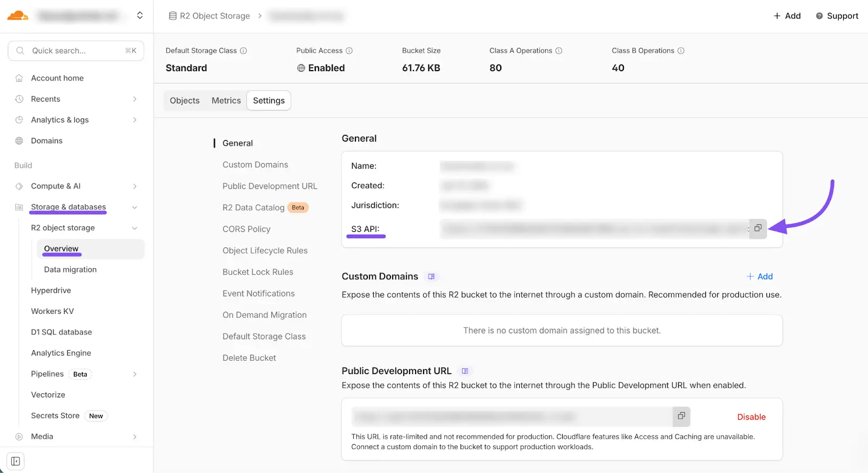Collapse the sidebar using bottom panel icon
The height and width of the screenshot is (473, 868).
pos(16,461)
